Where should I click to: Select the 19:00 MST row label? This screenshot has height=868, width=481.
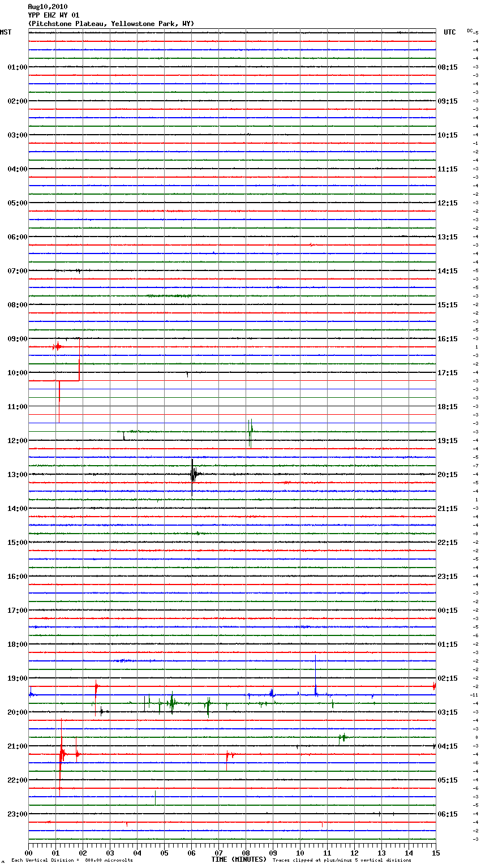pos(18,678)
